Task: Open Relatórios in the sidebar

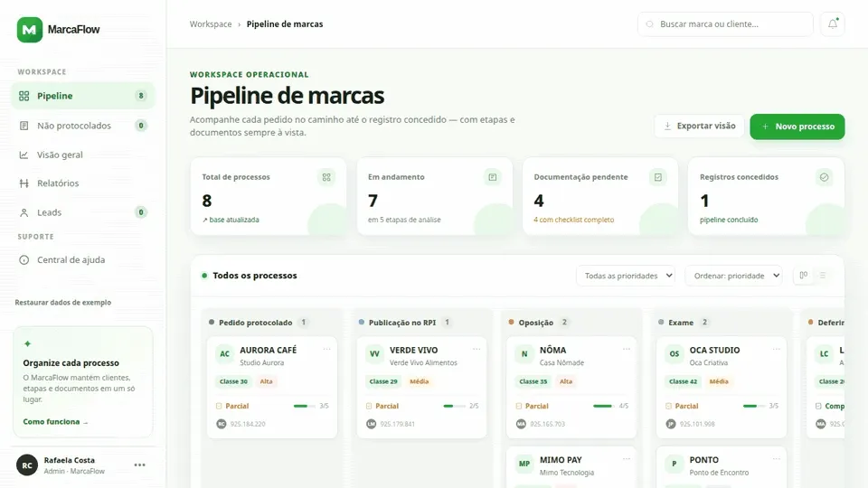Action: click(x=83, y=183)
